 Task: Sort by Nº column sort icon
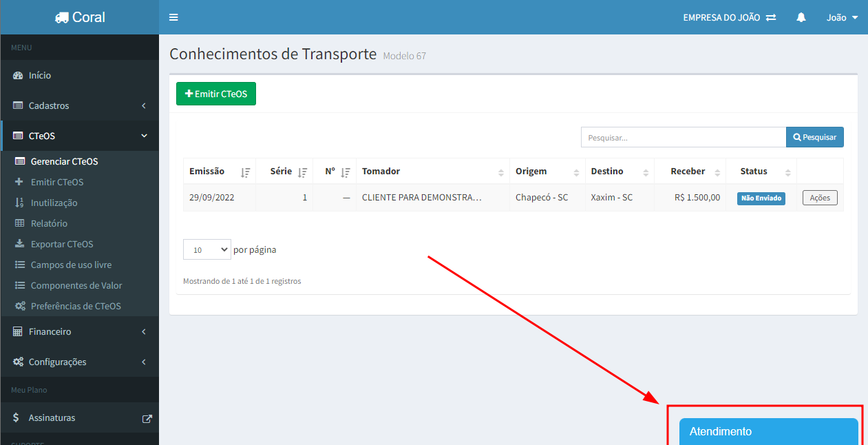pyautogui.click(x=346, y=172)
